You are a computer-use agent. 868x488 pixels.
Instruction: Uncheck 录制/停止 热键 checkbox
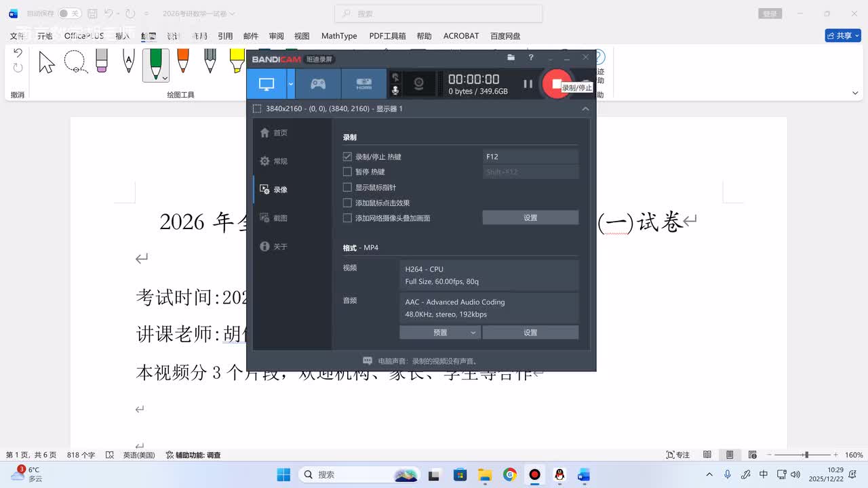(x=347, y=157)
